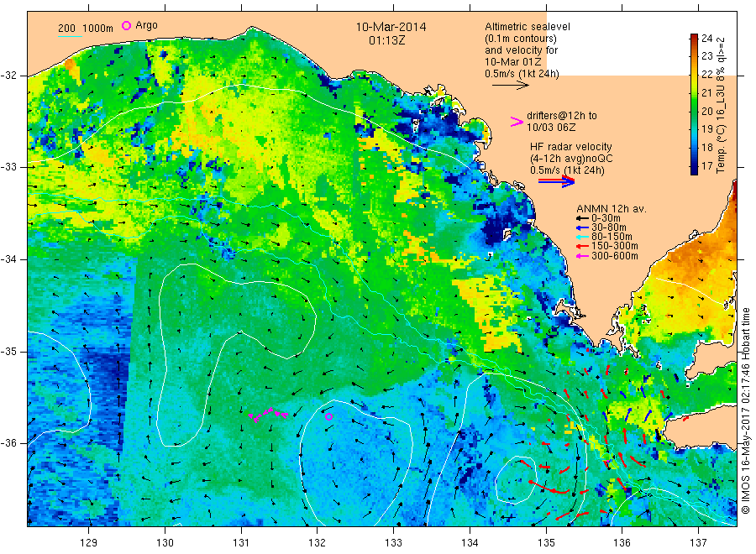This screenshot has width=756, height=554.
Task: Click the '200 1000m' depth contour label
Action: click(x=86, y=28)
